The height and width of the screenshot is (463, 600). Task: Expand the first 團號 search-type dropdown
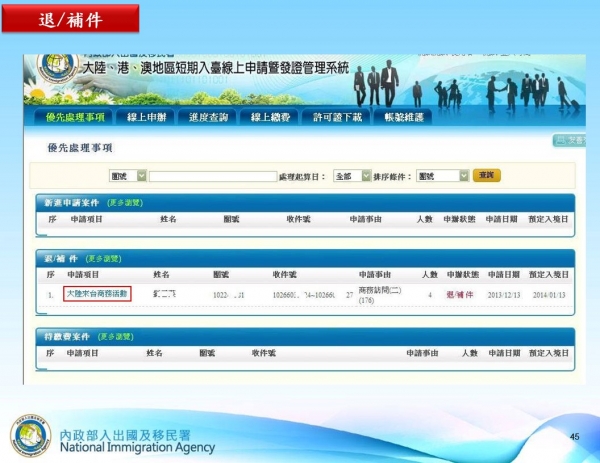click(128, 176)
